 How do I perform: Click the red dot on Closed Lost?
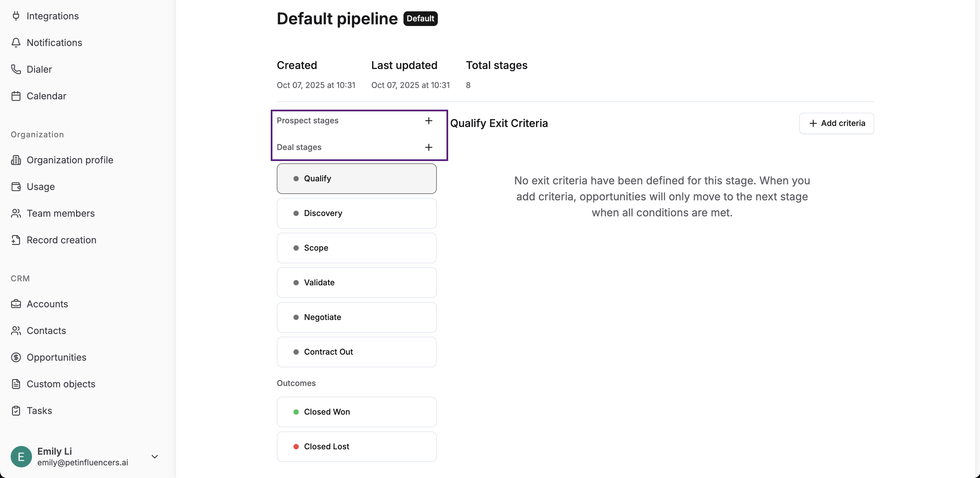[296, 446]
